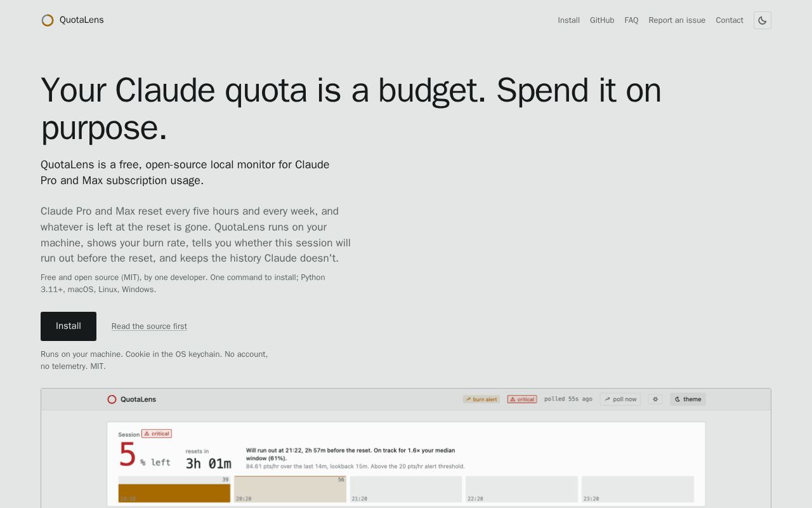Image resolution: width=812 pixels, height=508 pixels.
Task: Open the Install nav link
Action: (x=569, y=20)
